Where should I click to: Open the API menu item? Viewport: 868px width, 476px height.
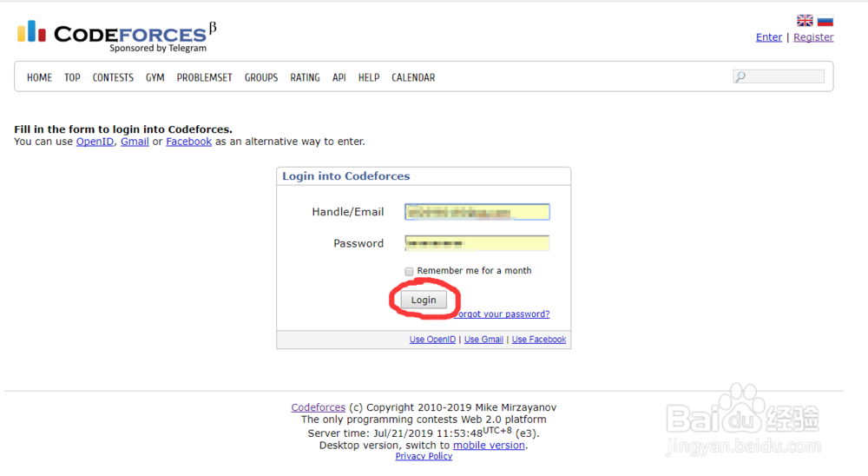coord(339,77)
